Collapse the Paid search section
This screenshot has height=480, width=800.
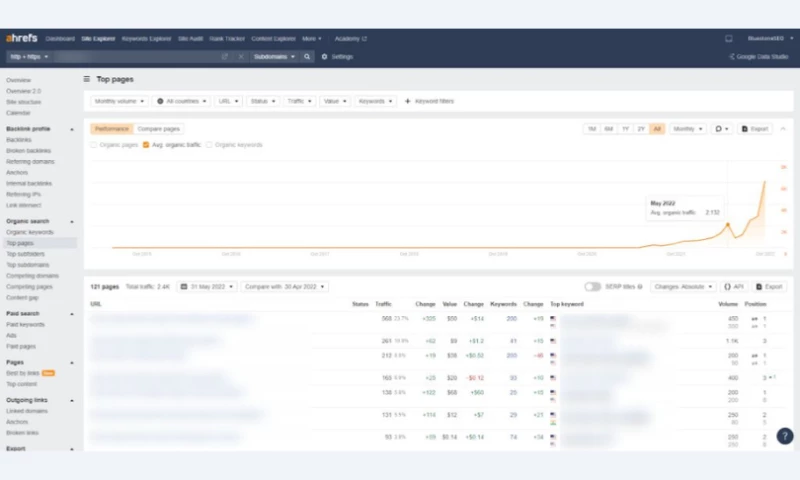(71, 314)
